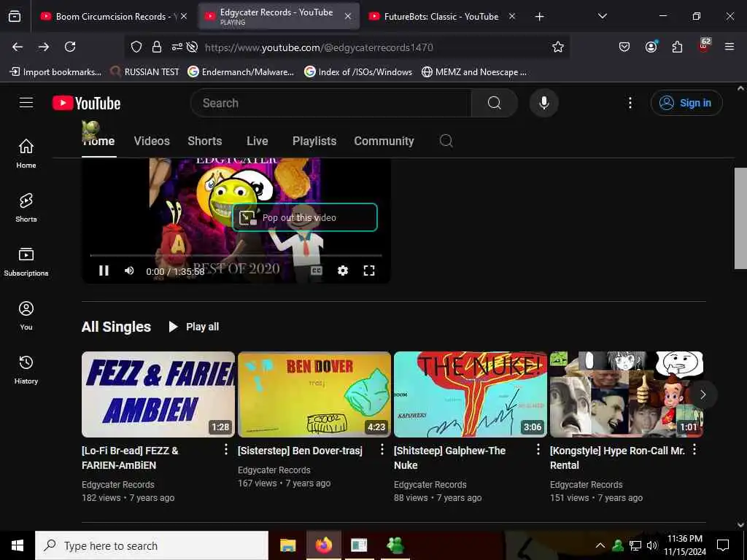
Task: Open Index of /ISOs/Windows bookmark
Action: [358, 72]
